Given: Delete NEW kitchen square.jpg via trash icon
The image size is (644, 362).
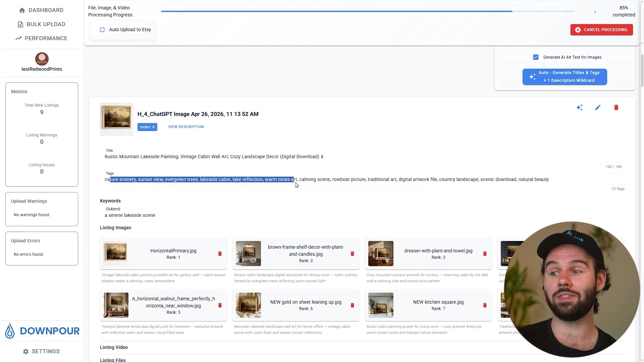Looking at the screenshot, I should coord(485,305).
